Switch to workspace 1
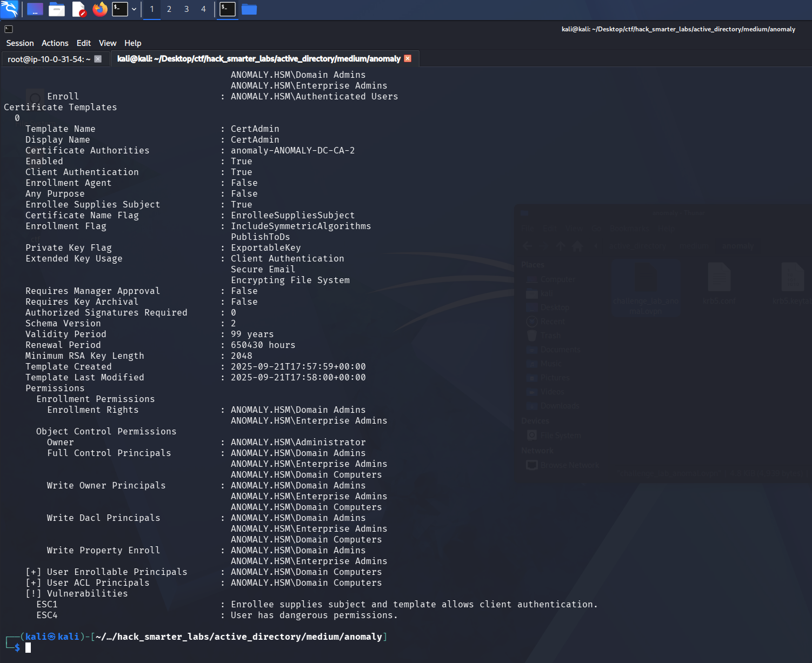812x663 pixels. [x=152, y=9]
